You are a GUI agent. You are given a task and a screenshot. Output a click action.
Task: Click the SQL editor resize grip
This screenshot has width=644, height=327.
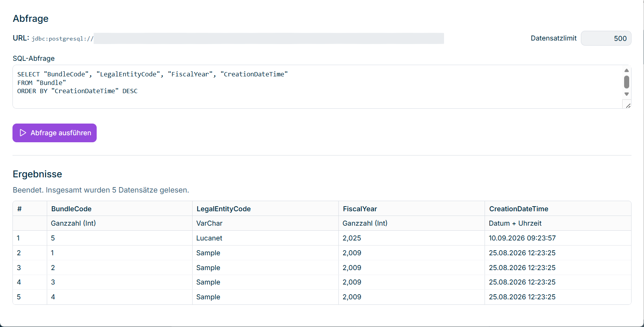[x=628, y=105]
